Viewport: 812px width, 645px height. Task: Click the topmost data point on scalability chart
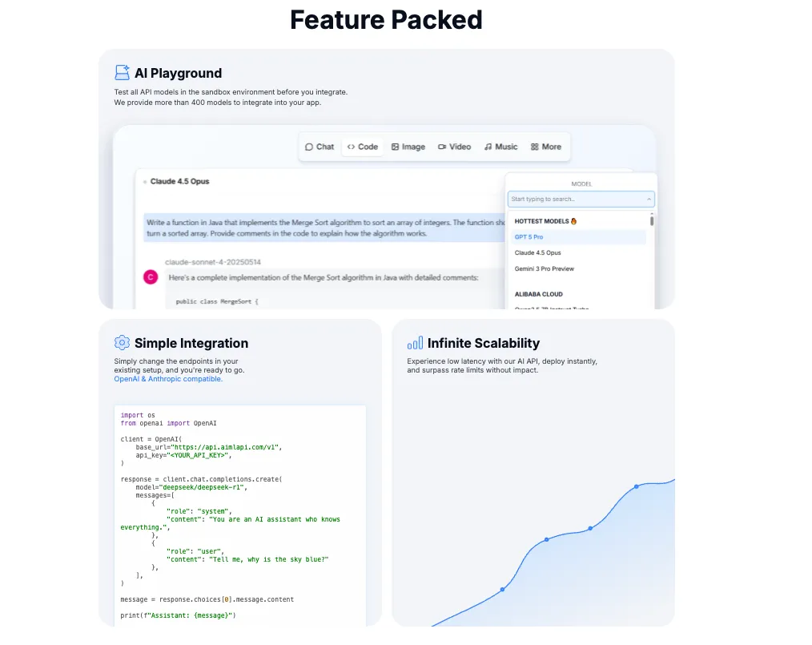[x=637, y=486]
